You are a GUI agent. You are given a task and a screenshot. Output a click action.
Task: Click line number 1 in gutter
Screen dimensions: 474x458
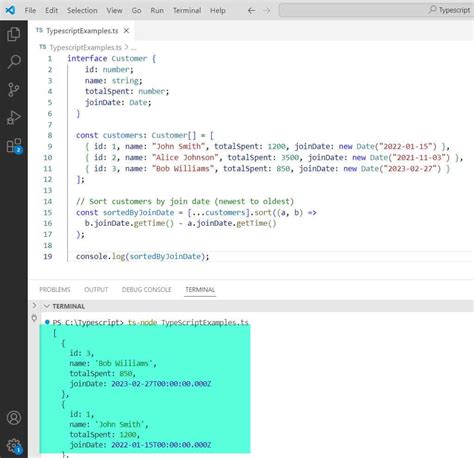50,59
